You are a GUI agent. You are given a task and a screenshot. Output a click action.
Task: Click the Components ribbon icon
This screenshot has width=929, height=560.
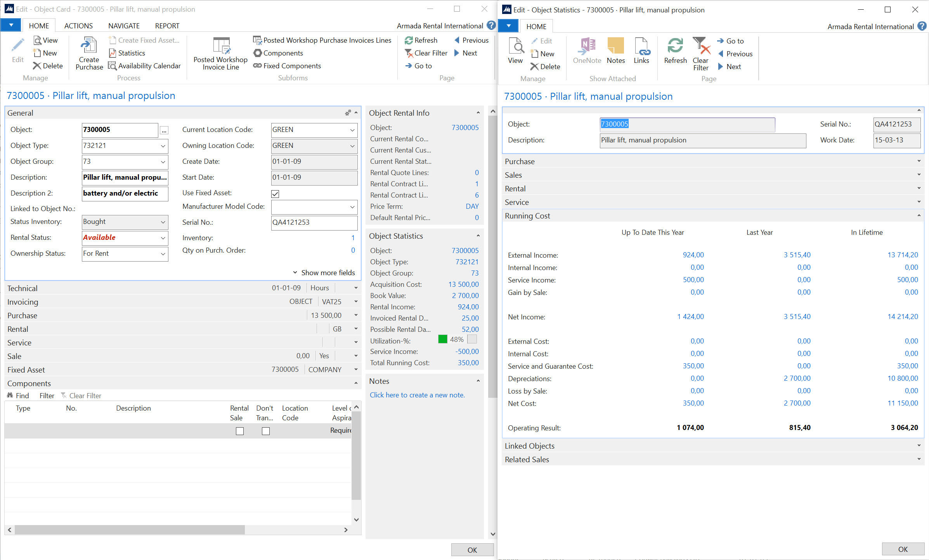258,53
